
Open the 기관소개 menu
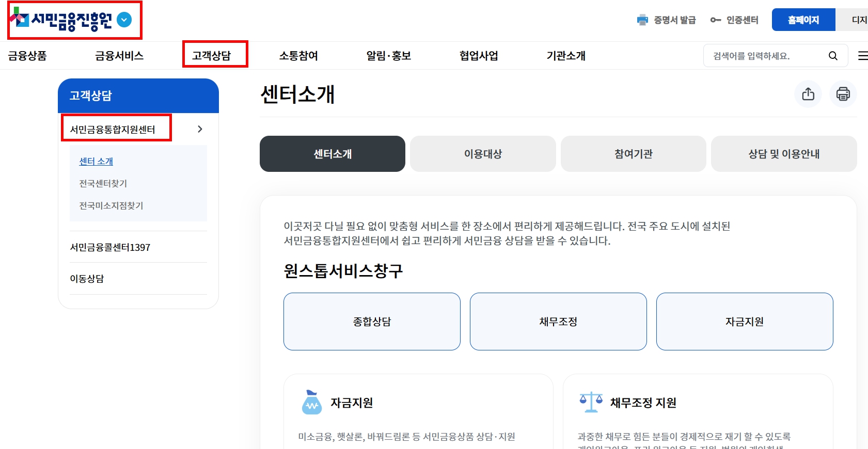(x=566, y=56)
